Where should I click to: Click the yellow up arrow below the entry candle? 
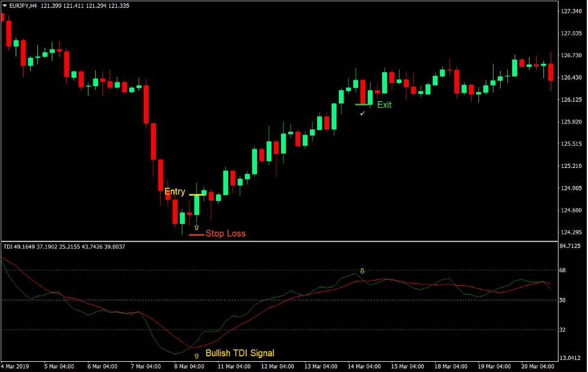click(197, 226)
